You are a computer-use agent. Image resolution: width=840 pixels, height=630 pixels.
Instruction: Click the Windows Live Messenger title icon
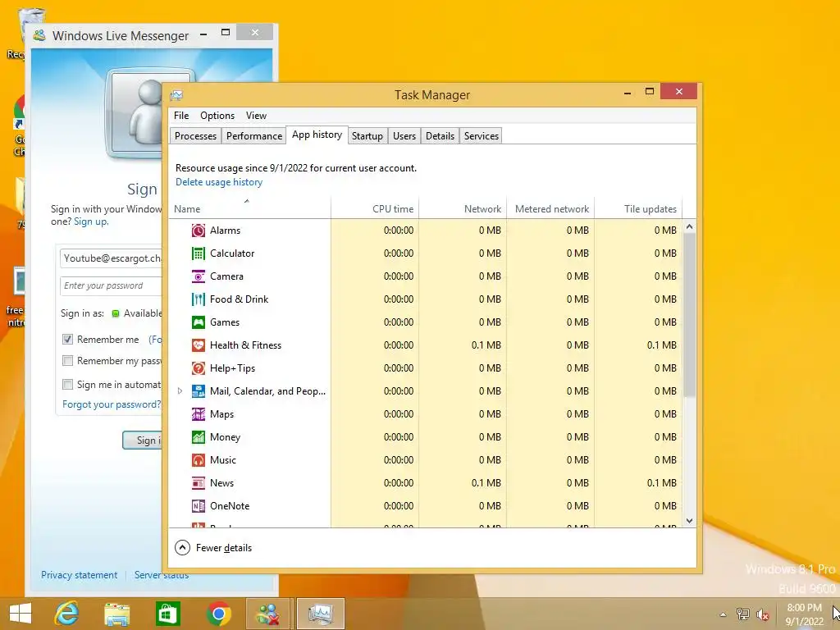point(39,36)
